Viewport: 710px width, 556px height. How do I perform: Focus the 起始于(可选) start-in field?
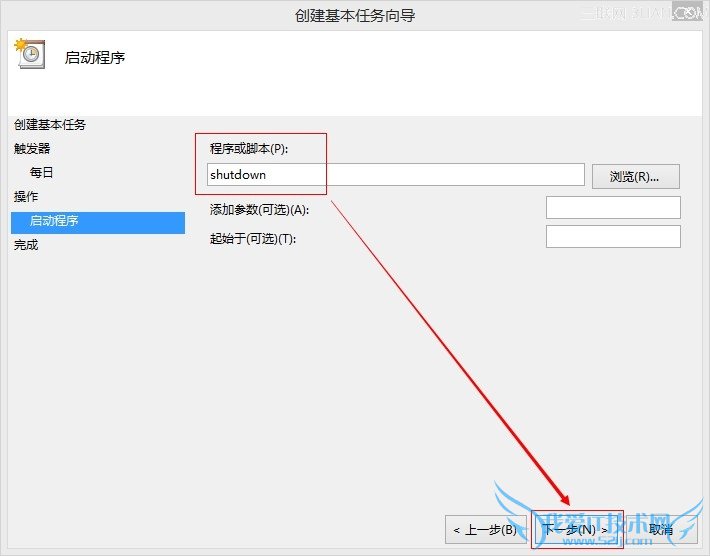point(613,237)
